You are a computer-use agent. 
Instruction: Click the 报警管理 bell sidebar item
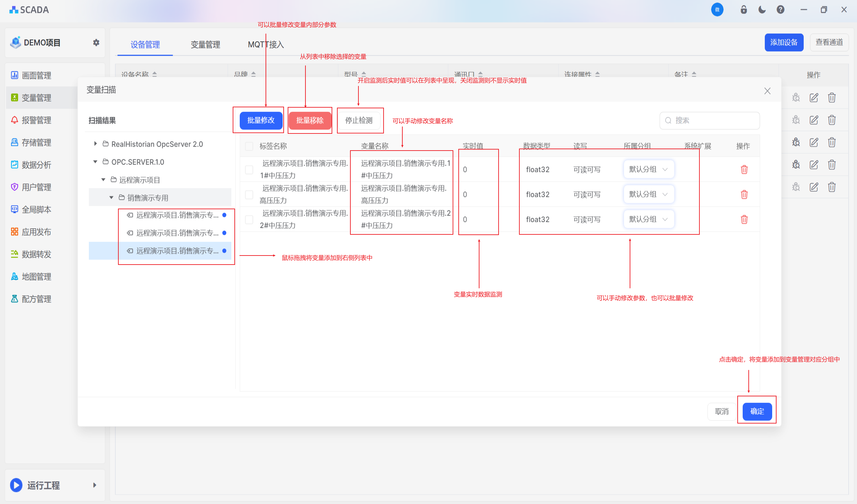click(36, 120)
